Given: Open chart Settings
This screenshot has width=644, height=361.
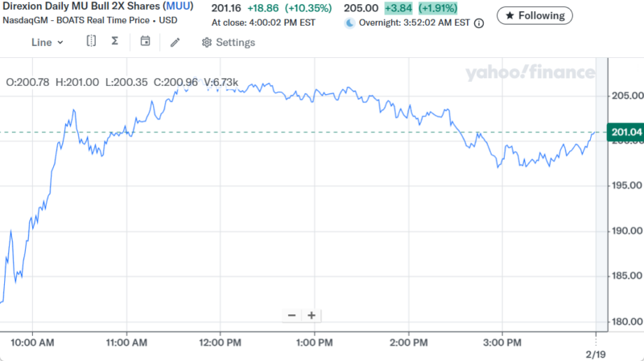Looking at the screenshot, I should 228,43.
